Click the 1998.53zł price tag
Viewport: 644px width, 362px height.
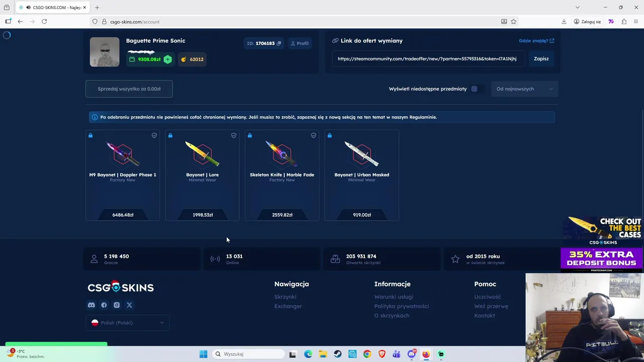point(203,215)
